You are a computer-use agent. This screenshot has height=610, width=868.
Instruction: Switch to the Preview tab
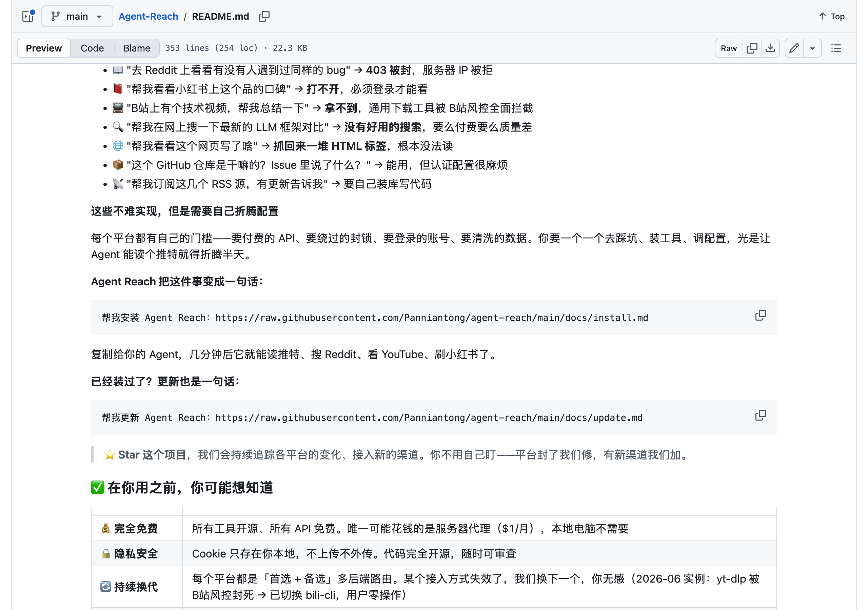coord(44,48)
